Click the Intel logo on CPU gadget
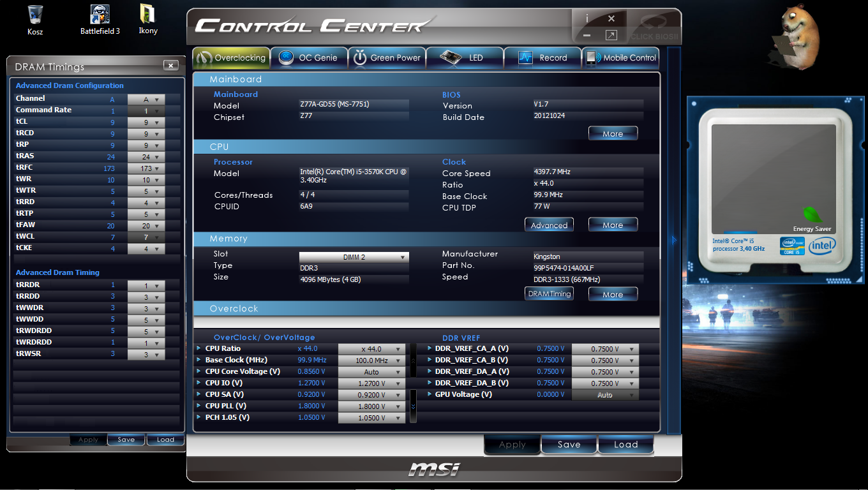Viewport: 868px width, 490px height. (x=822, y=245)
